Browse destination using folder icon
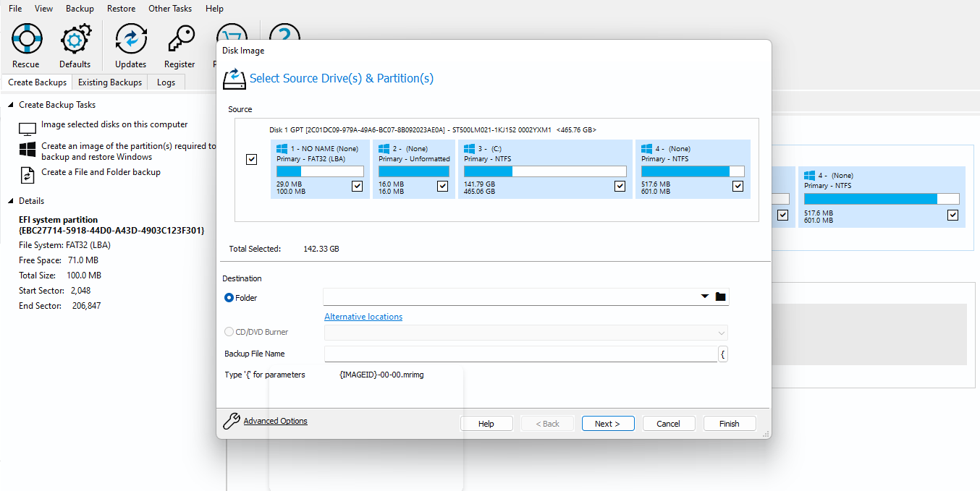Screen dimensions: 980x491 (x=720, y=296)
